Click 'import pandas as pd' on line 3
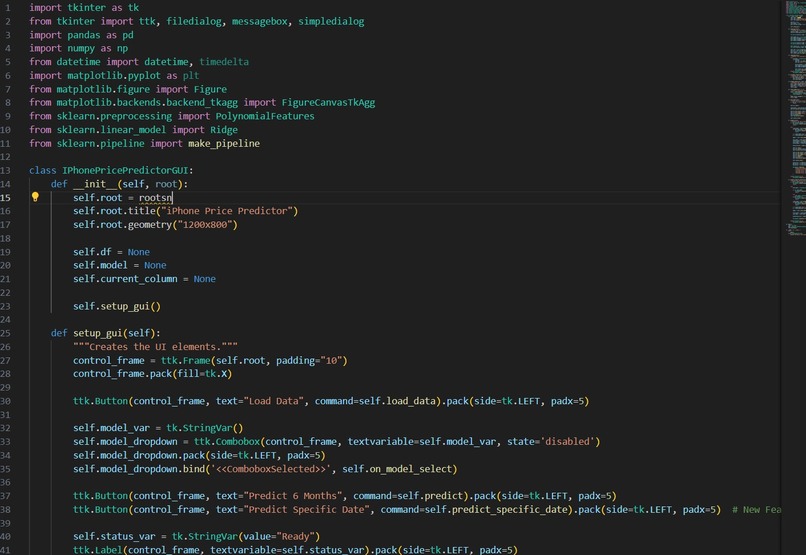 [x=81, y=35]
